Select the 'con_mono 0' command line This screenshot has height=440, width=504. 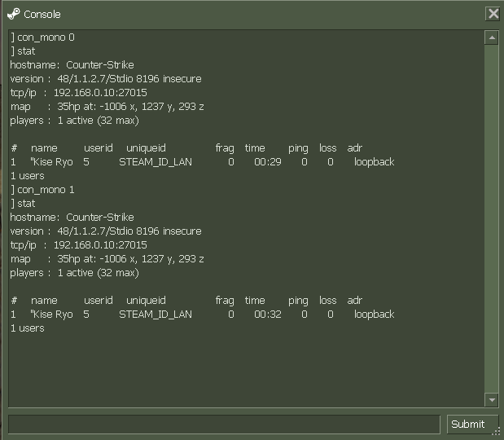coord(42,37)
